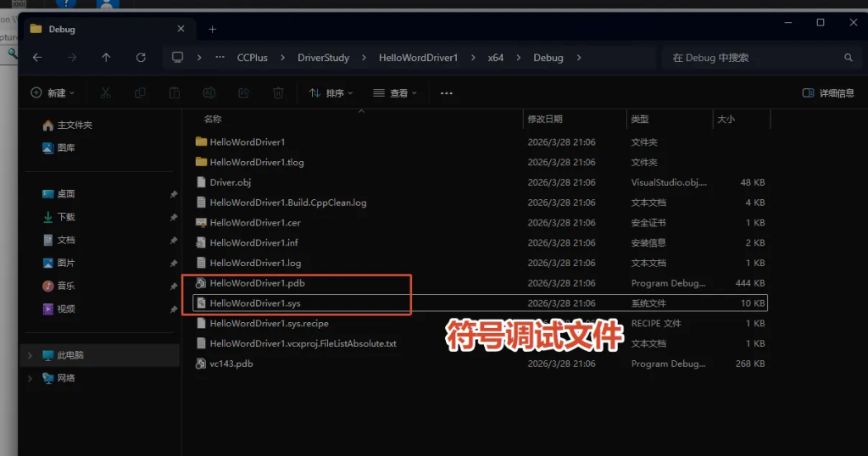Click Debug in the breadcrumb
This screenshot has height=456, width=868.
[x=548, y=58]
